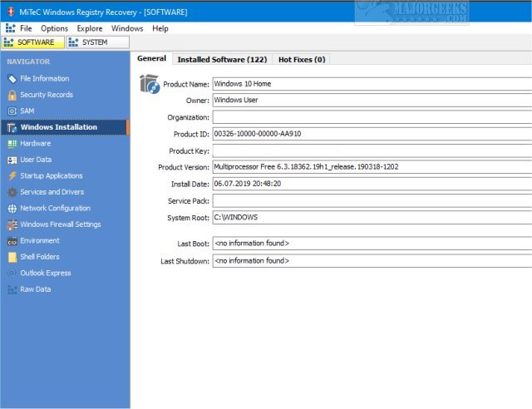The width and height of the screenshot is (532, 409).
Task: Click the Security Records padlock icon
Action: [12, 95]
